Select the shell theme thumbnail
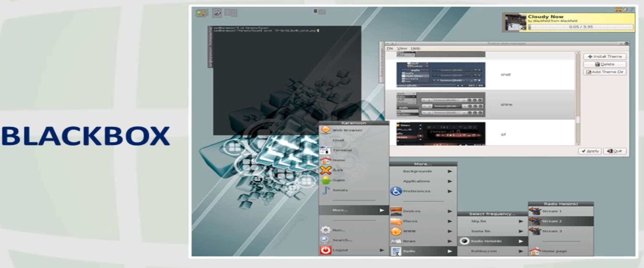This screenshot has height=268, width=644. coord(441,75)
